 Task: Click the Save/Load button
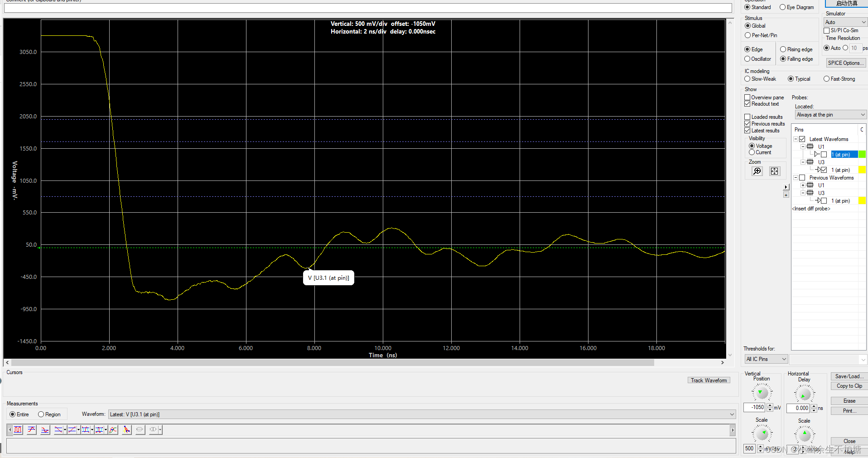point(849,376)
